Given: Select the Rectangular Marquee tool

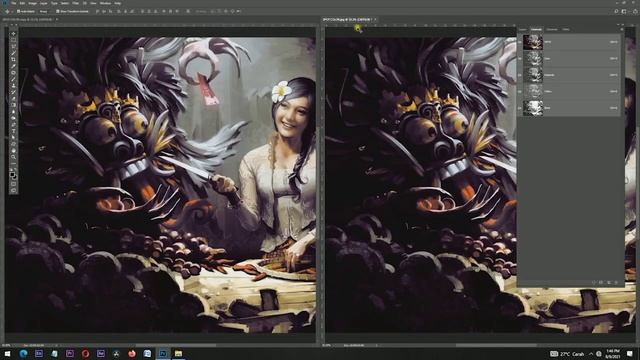Looking at the screenshot, I should 13,39.
